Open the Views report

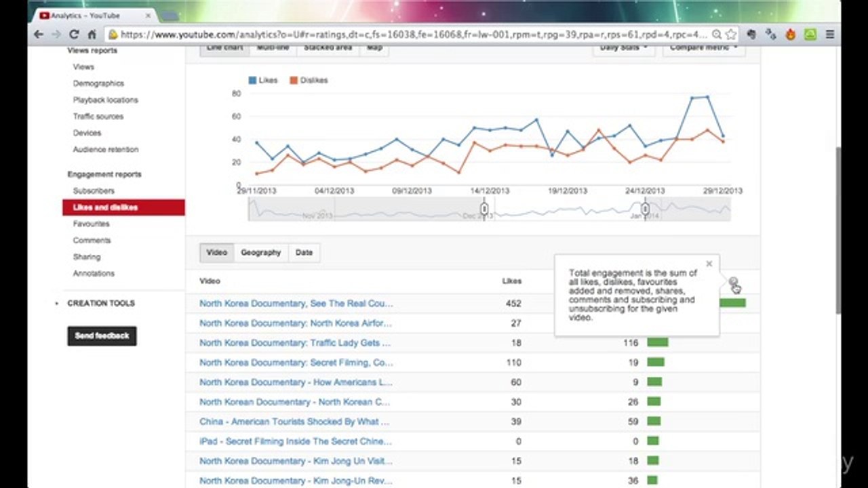click(83, 67)
